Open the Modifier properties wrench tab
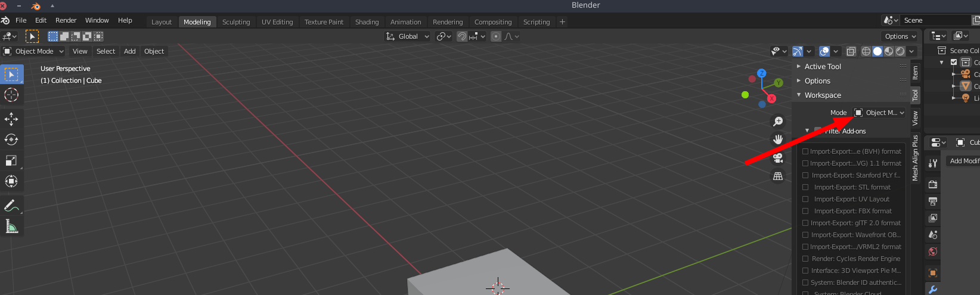The width and height of the screenshot is (980, 295). click(933, 290)
